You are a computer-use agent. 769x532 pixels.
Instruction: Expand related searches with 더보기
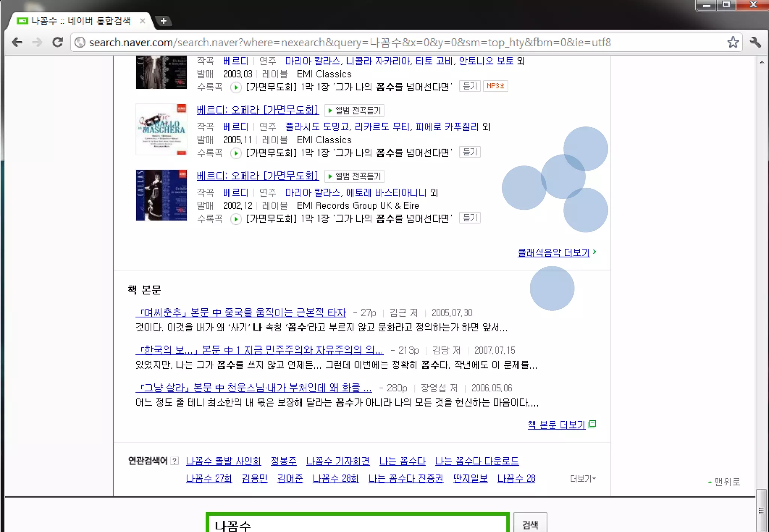tap(582, 479)
